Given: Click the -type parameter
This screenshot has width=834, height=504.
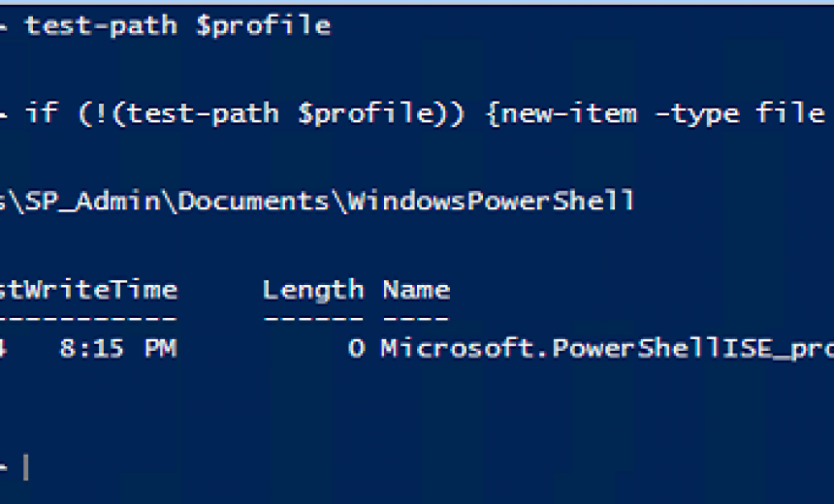Looking at the screenshot, I should click(698, 113).
